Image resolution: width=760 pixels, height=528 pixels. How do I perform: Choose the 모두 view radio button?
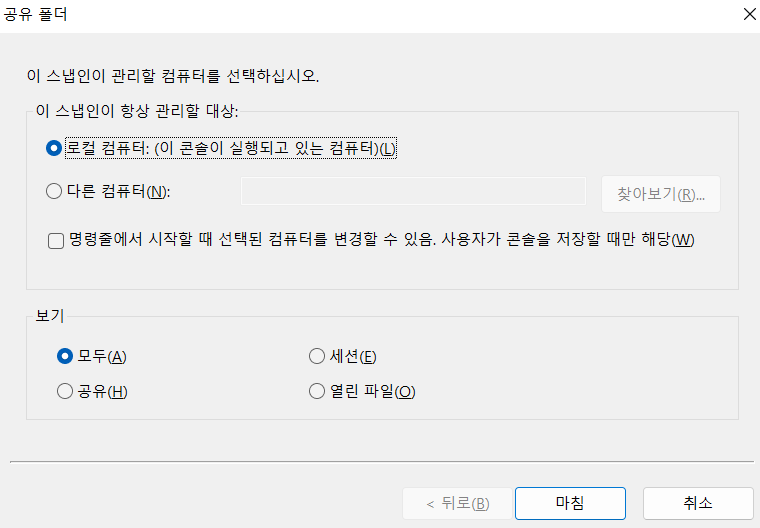[x=66, y=356]
